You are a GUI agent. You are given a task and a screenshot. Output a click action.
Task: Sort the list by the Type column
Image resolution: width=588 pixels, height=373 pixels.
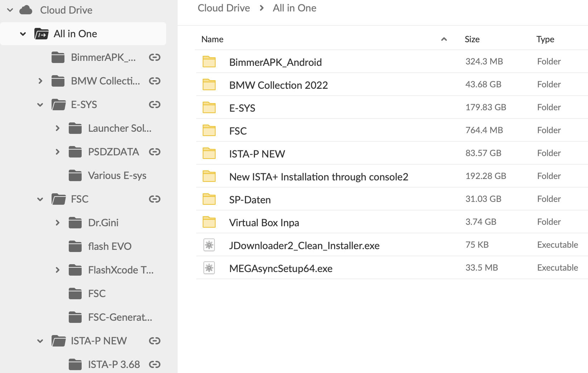(545, 39)
